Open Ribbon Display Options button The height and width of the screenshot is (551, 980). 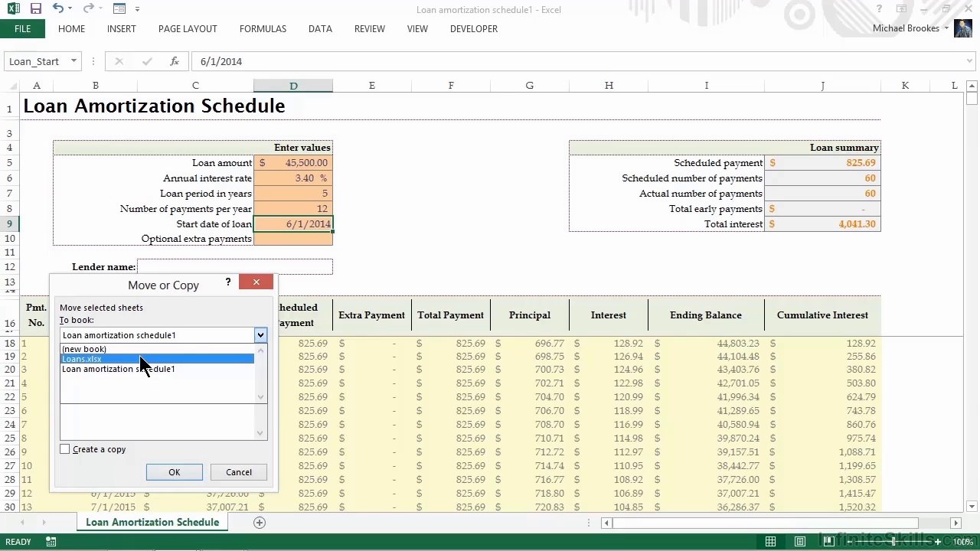coord(903,9)
